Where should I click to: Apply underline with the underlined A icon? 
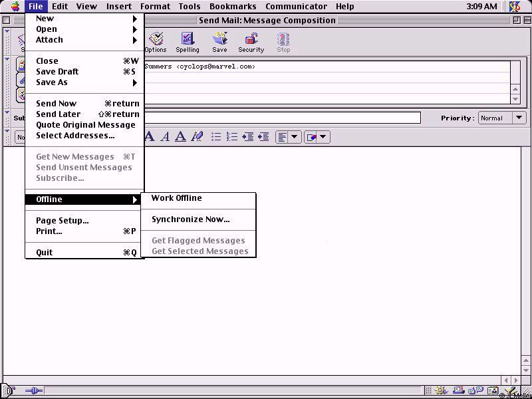point(180,137)
